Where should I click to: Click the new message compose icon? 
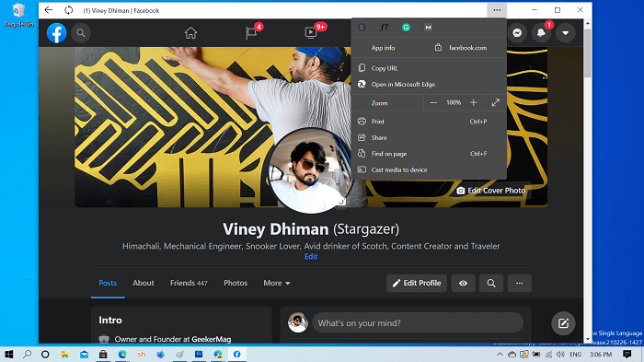click(563, 323)
